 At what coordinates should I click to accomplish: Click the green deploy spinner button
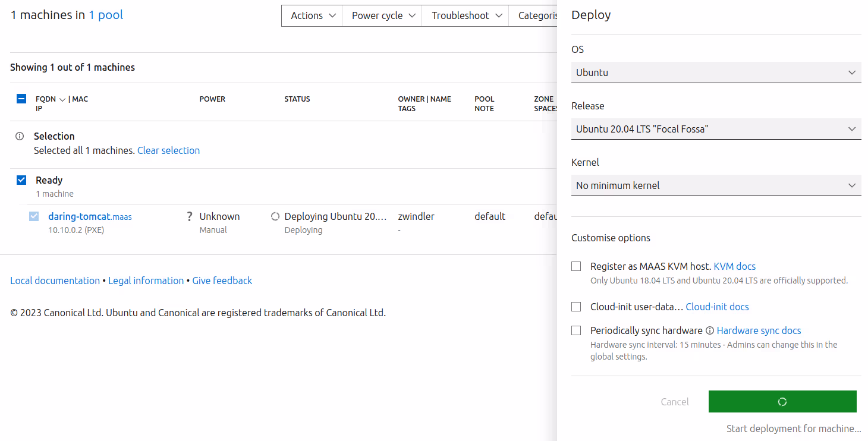tap(782, 402)
